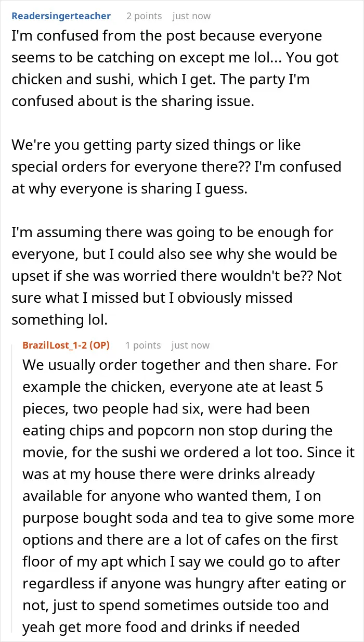The height and width of the screenshot is (642, 364).
Task: Click the '1 points' score on the reply
Action: tap(143, 345)
